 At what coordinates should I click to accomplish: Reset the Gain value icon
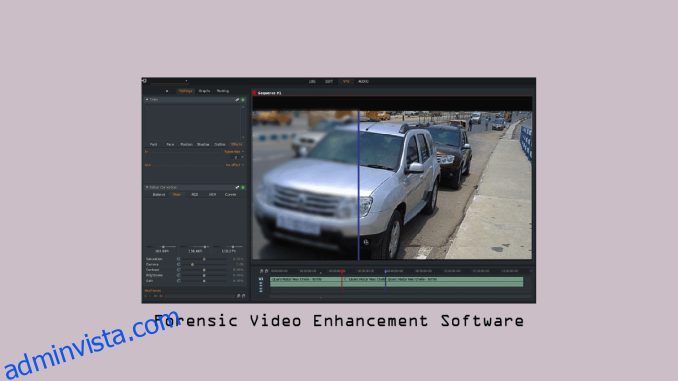tap(179, 281)
